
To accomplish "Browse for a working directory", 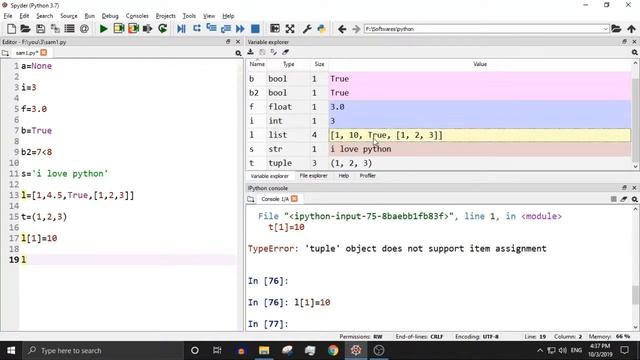I will [x=616, y=29].
